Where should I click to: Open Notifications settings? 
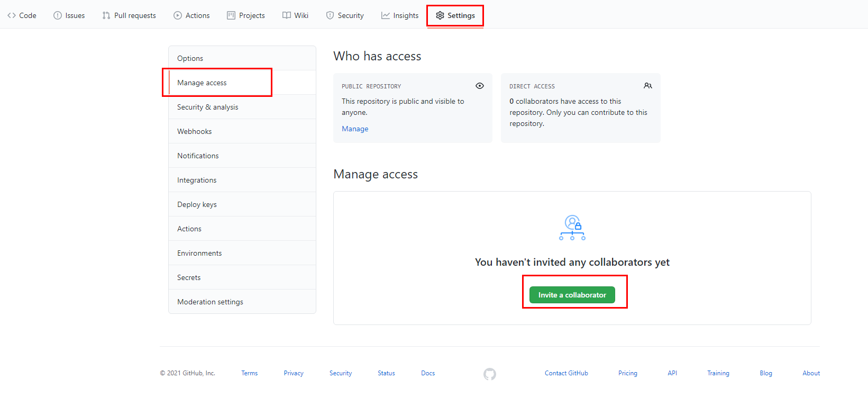tap(242, 156)
